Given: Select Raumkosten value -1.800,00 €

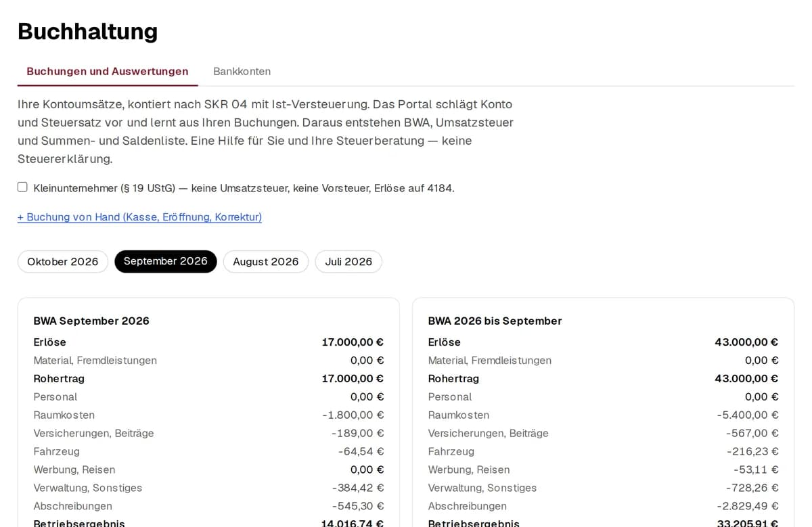Looking at the screenshot, I should point(353,415).
